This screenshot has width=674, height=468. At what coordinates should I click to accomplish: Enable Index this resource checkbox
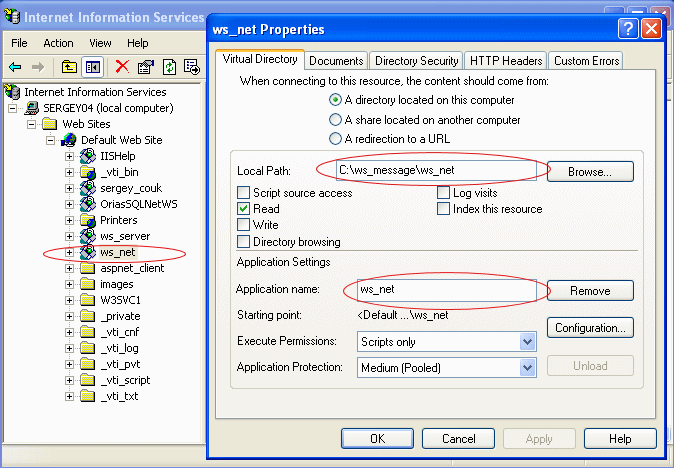point(443,209)
